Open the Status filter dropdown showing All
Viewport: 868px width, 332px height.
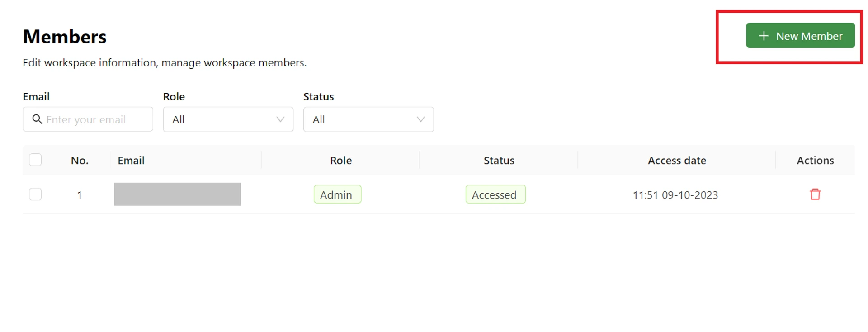[x=368, y=119]
